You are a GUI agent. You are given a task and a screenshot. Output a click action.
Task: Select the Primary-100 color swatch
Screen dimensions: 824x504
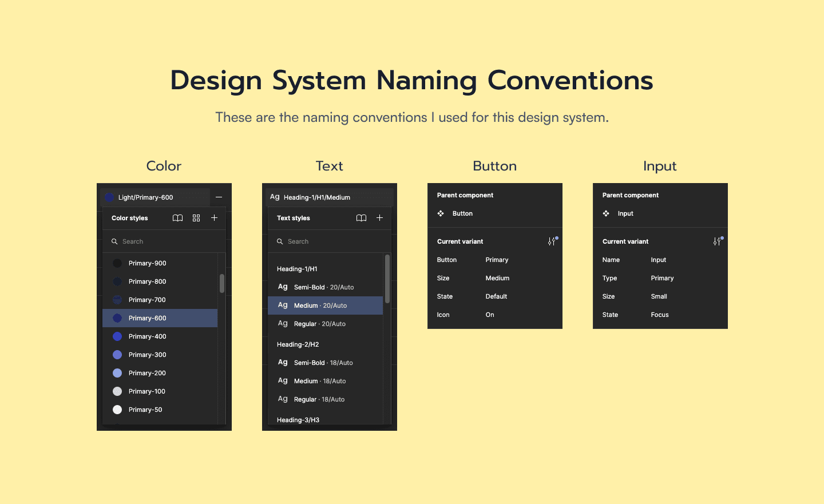[x=117, y=391]
